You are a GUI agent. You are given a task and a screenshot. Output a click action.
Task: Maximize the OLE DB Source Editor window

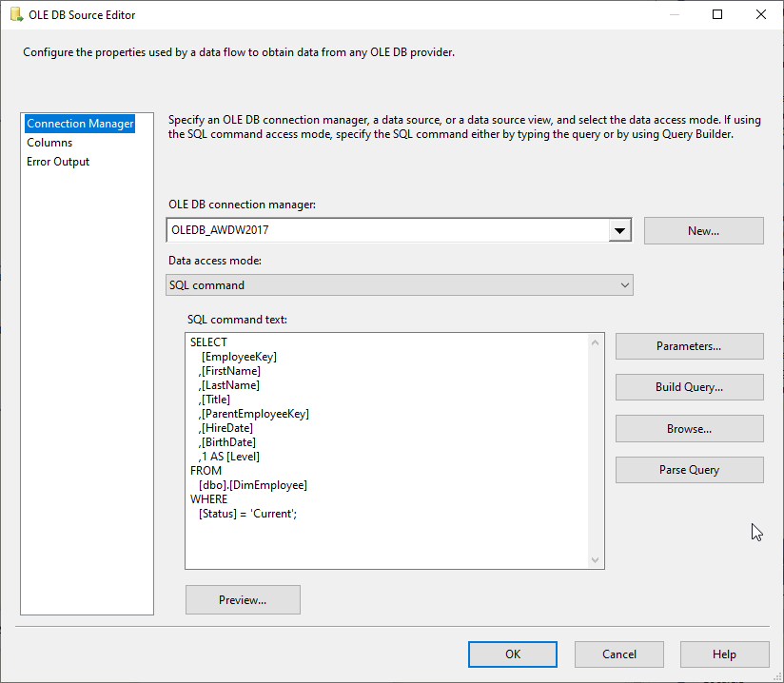[x=717, y=14]
